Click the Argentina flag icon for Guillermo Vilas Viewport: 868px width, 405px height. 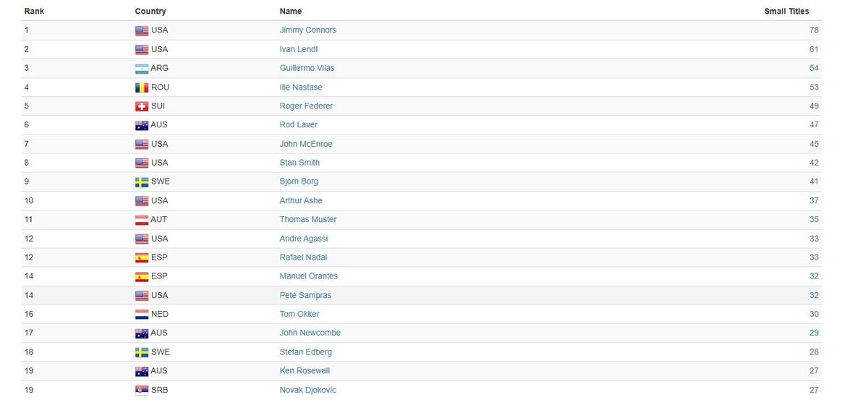(142, 69)
